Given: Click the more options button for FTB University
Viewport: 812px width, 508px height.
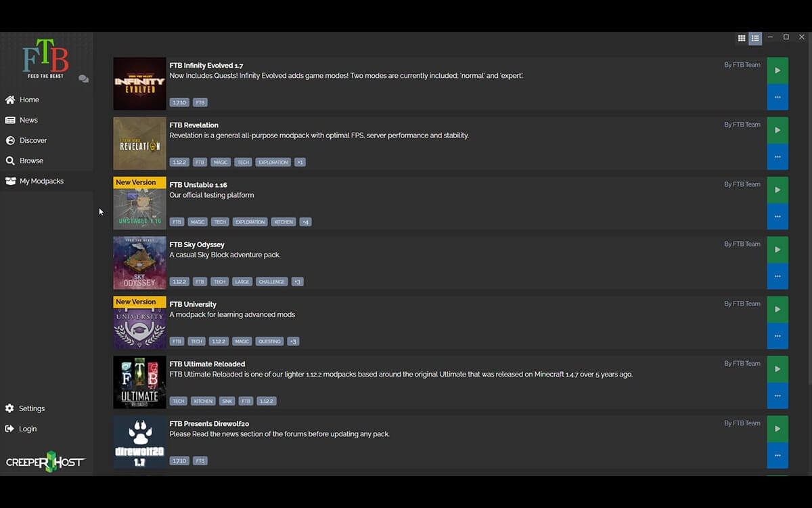Looking at the screenshot, I should [x=777, y=336].
